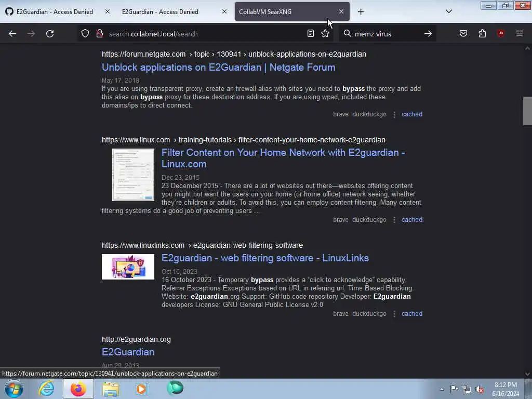Click the forum.netgate.com URL breadcrumb
Viewport: 532px width, 399px height.
point(234,54)
